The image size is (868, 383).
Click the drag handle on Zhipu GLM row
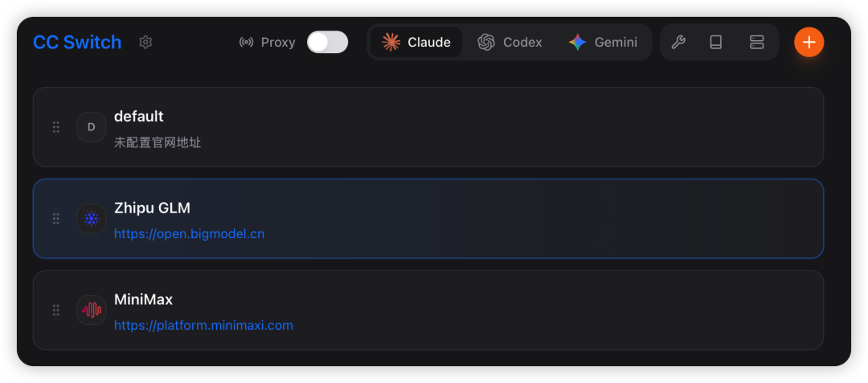56,219
